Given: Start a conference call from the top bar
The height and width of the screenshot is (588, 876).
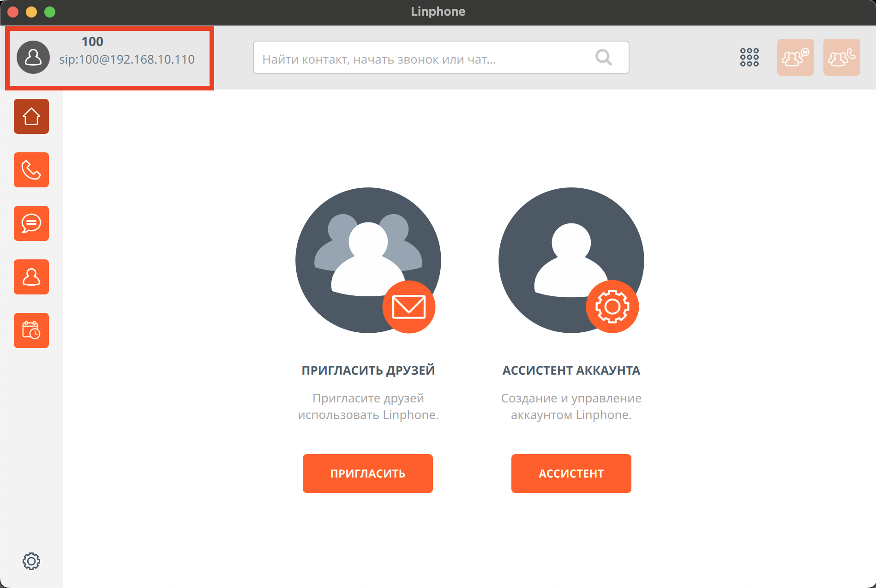Looking at the screenshot, I should tap(841, 57).
